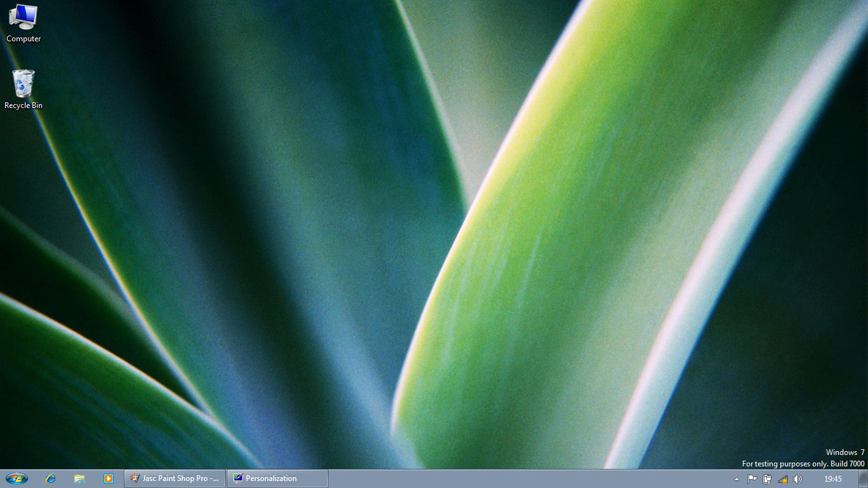The image size is (868, 488).
Task: Open Action Center flag icon
Action: coord(752,479)
